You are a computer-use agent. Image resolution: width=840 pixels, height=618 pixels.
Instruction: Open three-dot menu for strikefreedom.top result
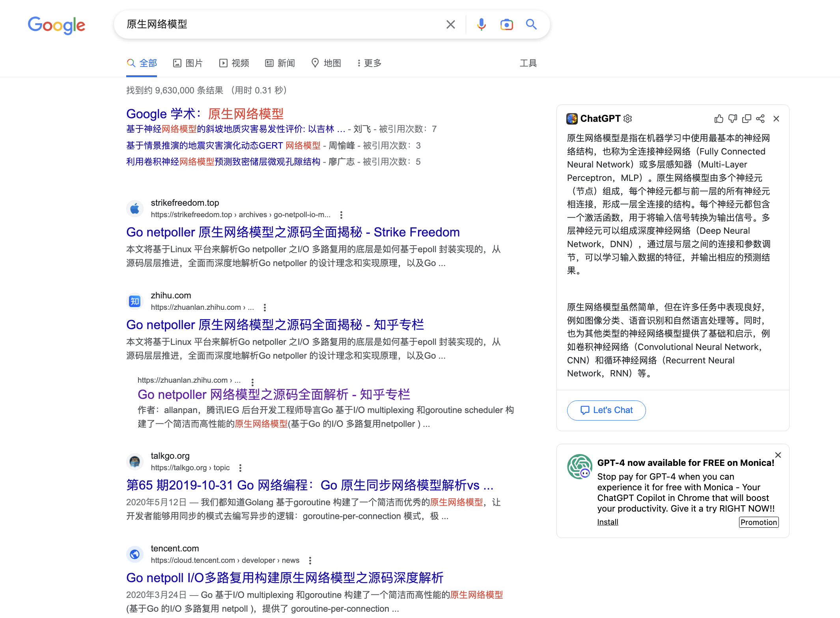[341, 215]
